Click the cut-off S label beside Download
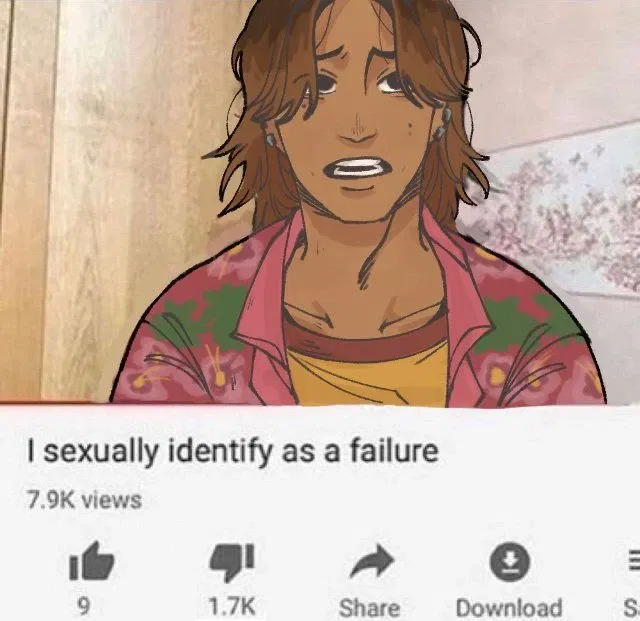Screen dimensions: 640x621 click(x=631, y=608)
